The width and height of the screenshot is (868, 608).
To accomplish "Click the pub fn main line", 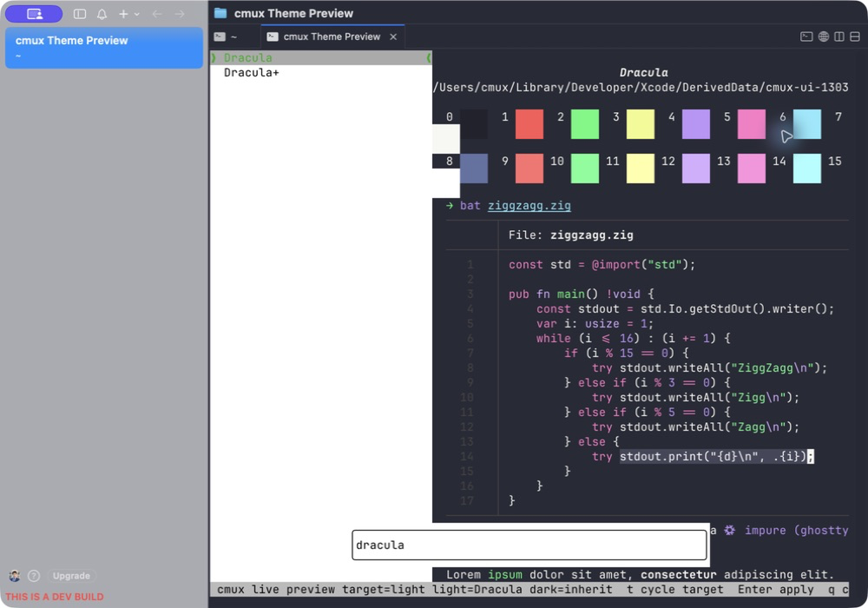I will (x=582, y=294).
